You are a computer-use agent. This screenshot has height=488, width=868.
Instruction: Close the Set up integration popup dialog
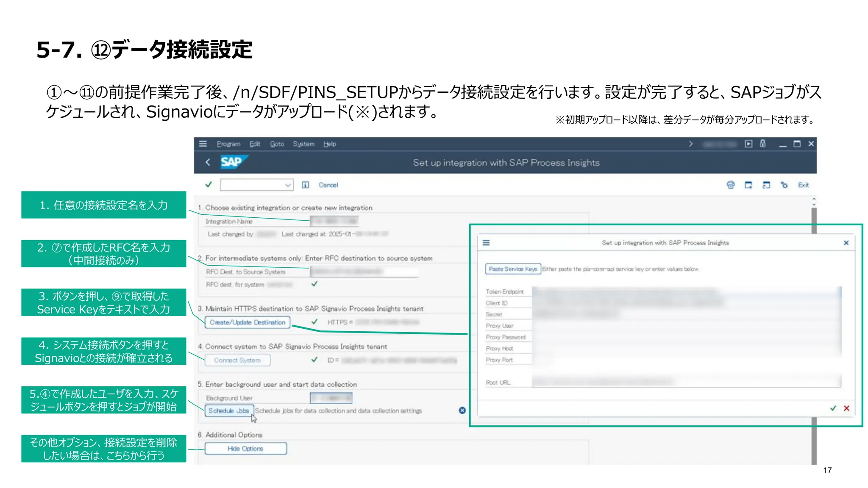coord(846,243)
